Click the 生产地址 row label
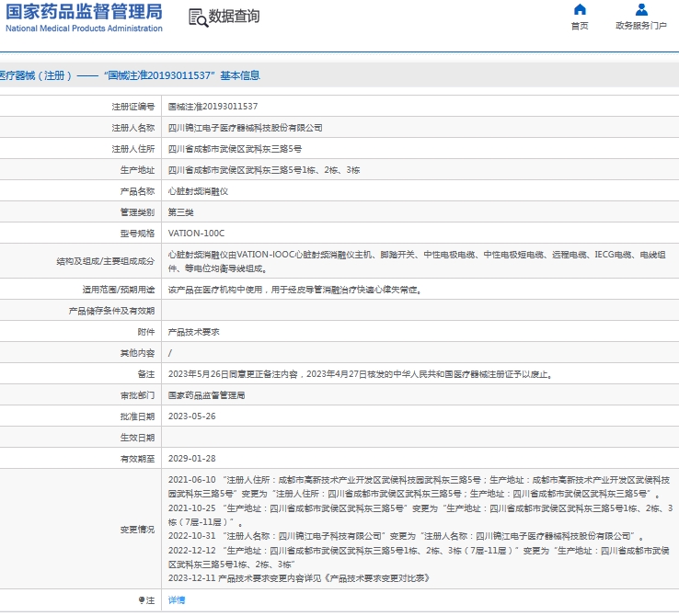This screenshot has width=679, height=616. (x=137, y=170)
